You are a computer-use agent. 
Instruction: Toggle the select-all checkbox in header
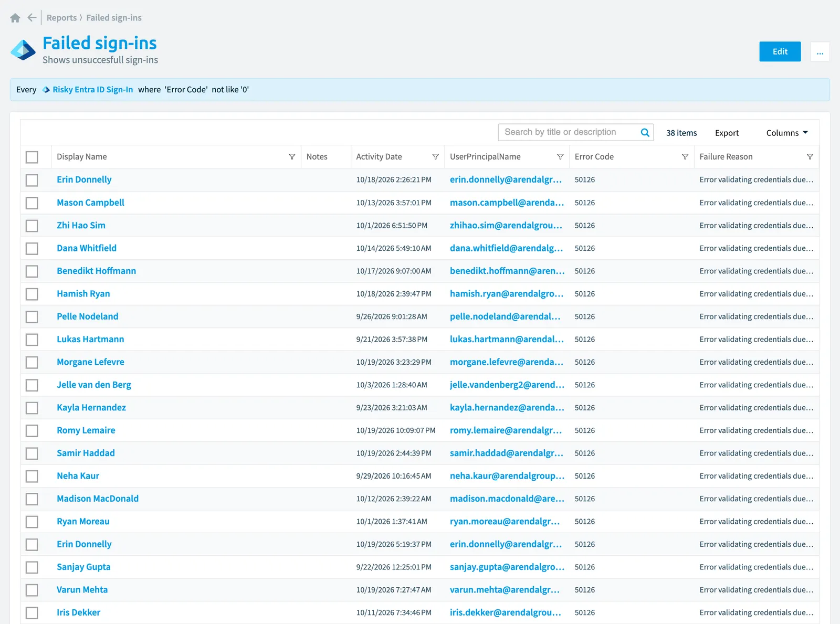(x=32, y=157)
